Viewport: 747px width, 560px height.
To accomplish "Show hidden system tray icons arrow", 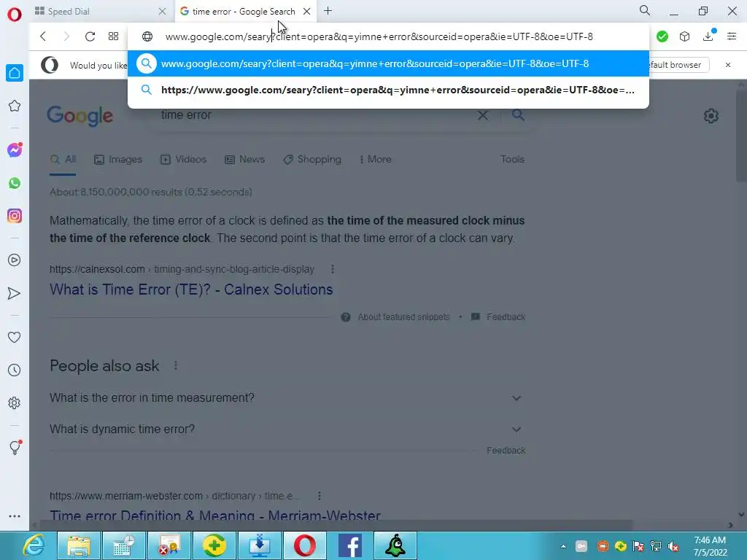I will click(563, 546).
